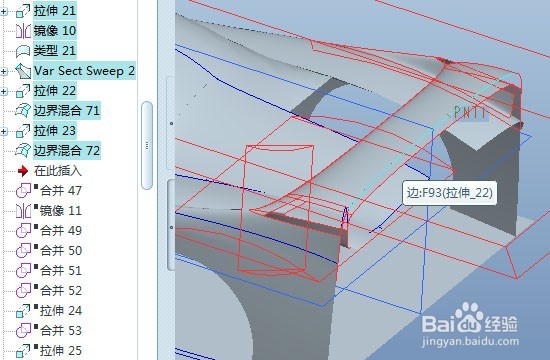
Task: Select suppressed feature 合并 51
Action: tap(61, 271)
